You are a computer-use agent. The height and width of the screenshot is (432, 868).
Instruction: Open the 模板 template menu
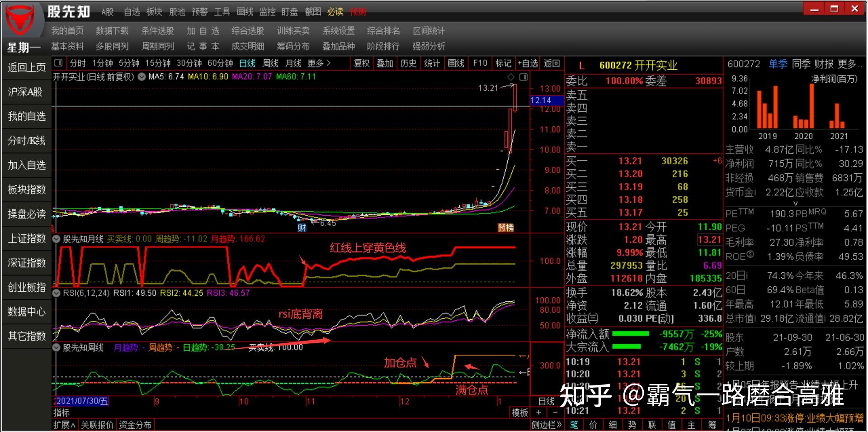point(520,413)
